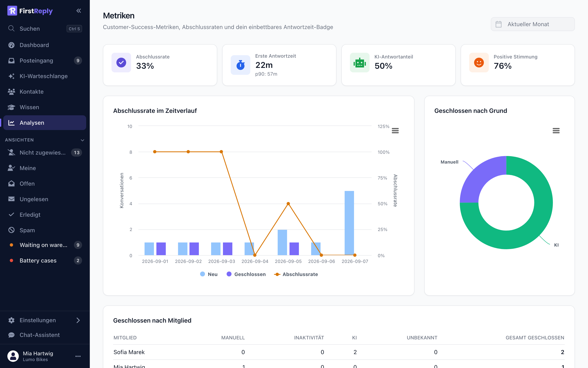Viewport: 588px width, 368px height.
Task: Click the calendar icon in date filter
Action: pos(499,24)
